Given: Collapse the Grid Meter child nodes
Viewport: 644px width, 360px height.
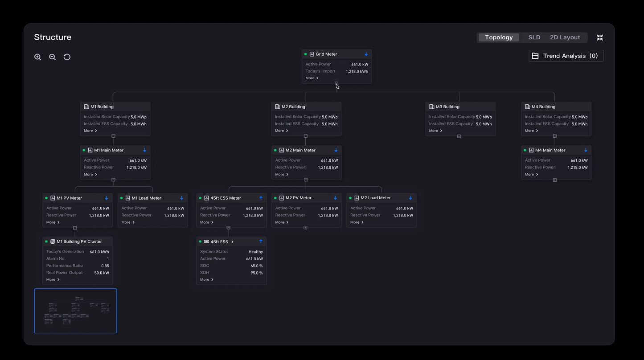Looking at the screenshot, I should 336,84.
